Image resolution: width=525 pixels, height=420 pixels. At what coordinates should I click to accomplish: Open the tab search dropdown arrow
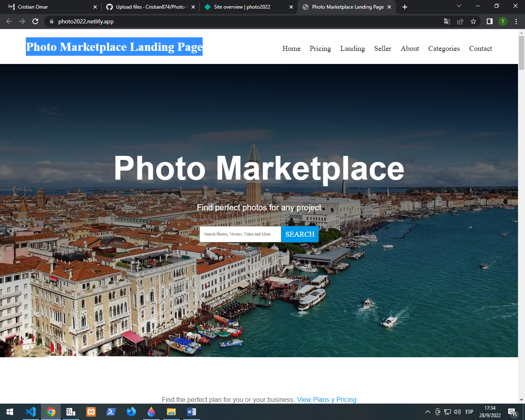pyautogui.click(x=459, y=6)
